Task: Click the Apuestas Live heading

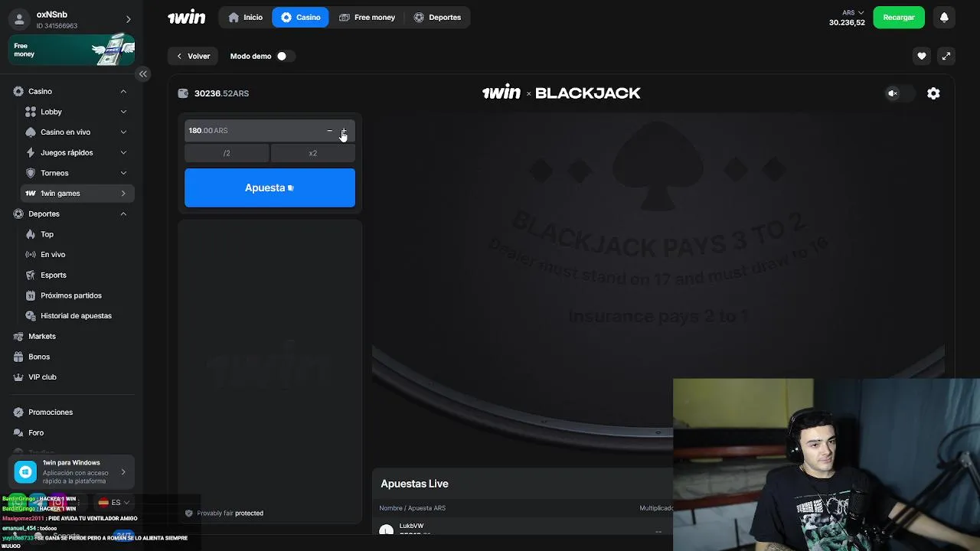Action: (414, 484)
